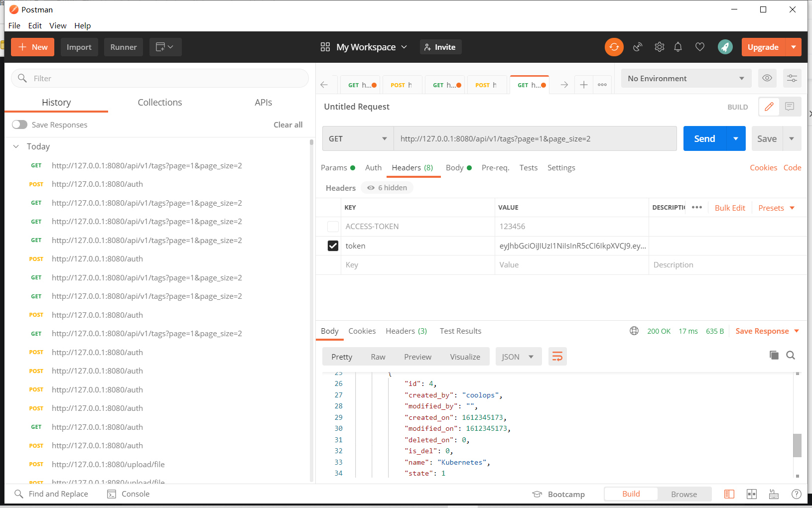
Task: Click the history Filter search field
Action: point(159,78)
